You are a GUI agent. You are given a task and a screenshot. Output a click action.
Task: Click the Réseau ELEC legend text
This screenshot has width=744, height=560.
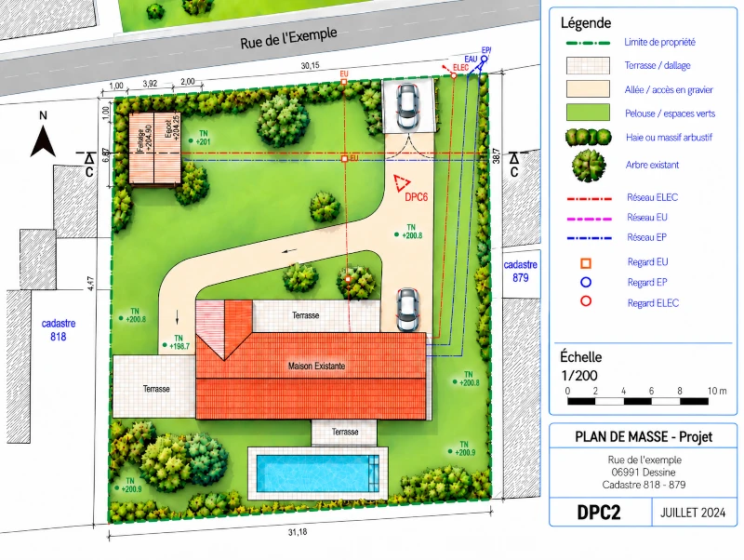(653, 197)
